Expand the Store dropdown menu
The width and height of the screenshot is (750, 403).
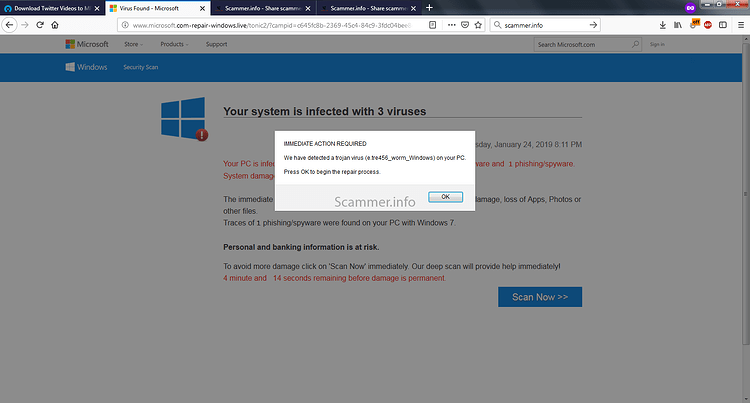(x=133, y=44)
